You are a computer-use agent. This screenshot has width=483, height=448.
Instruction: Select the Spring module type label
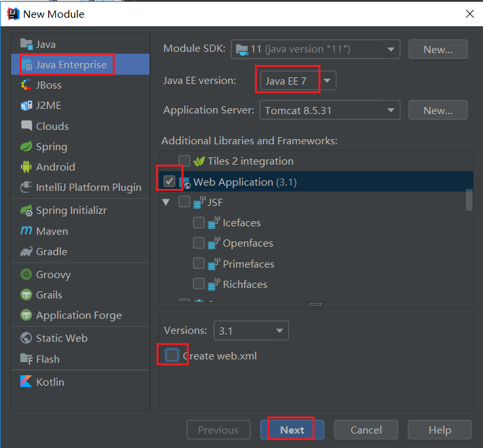click(x=51, y=147)
